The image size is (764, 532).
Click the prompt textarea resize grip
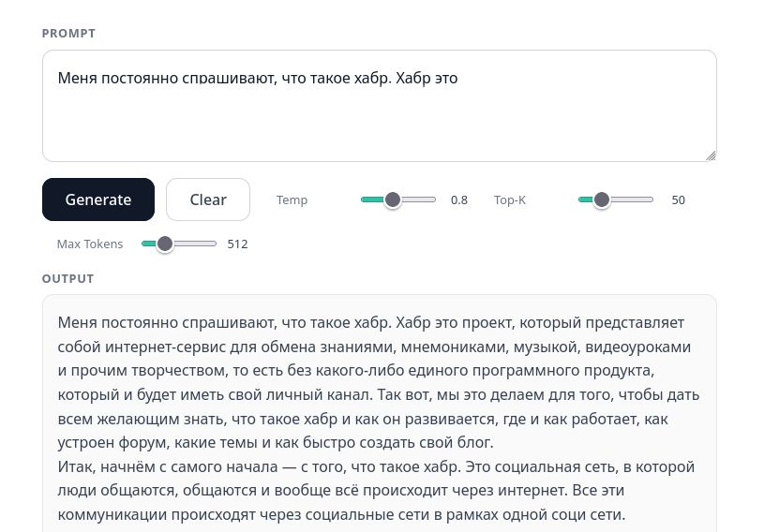(711, 155)
